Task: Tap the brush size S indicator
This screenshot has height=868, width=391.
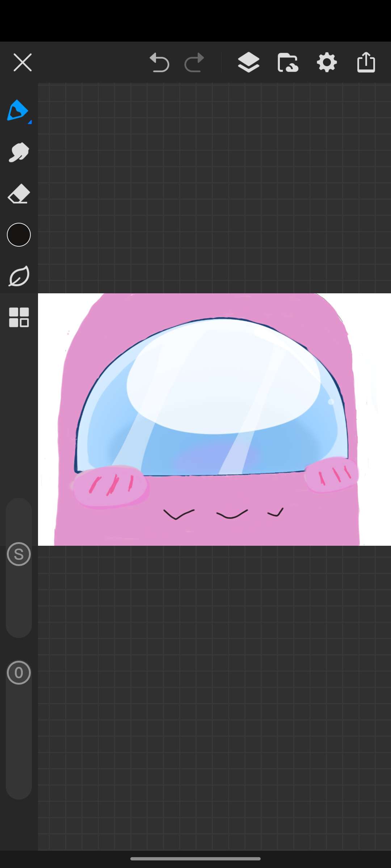Action: (19, 554)
